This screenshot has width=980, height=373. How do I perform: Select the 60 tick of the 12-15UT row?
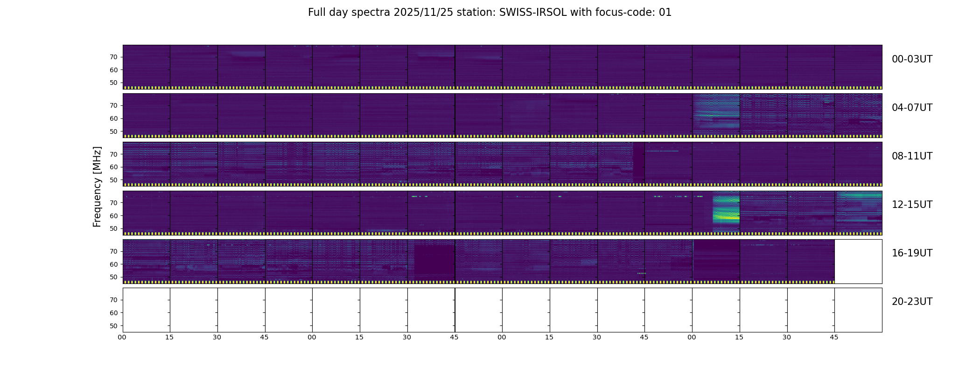tap(113, 216)
